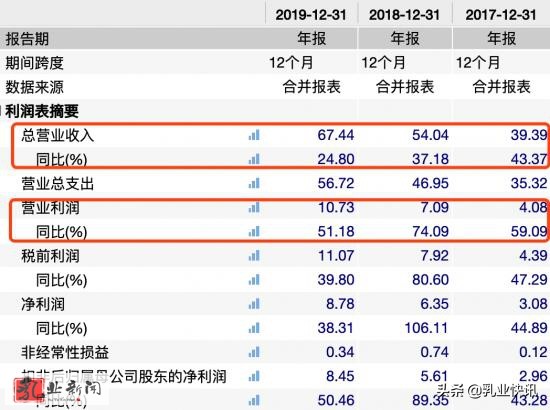Click the 数据来源 row label
This screenshot has height=410, width=550.
(x=34, y=87)
